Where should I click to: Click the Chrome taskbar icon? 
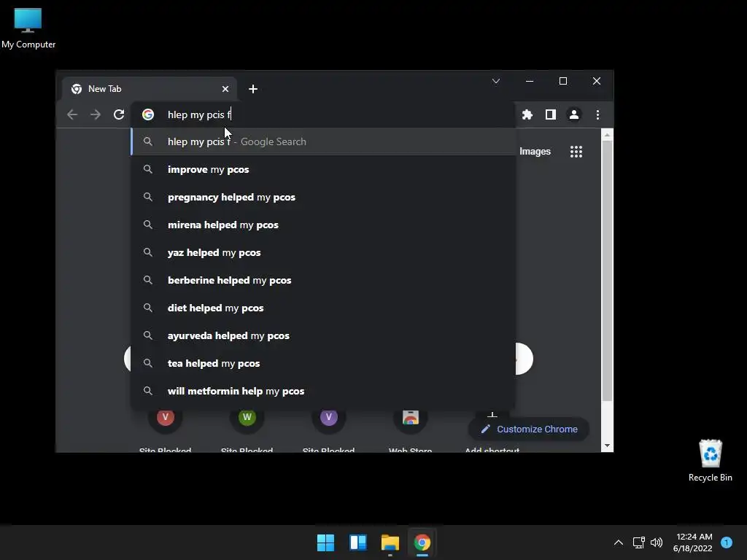tap(422, 542)
